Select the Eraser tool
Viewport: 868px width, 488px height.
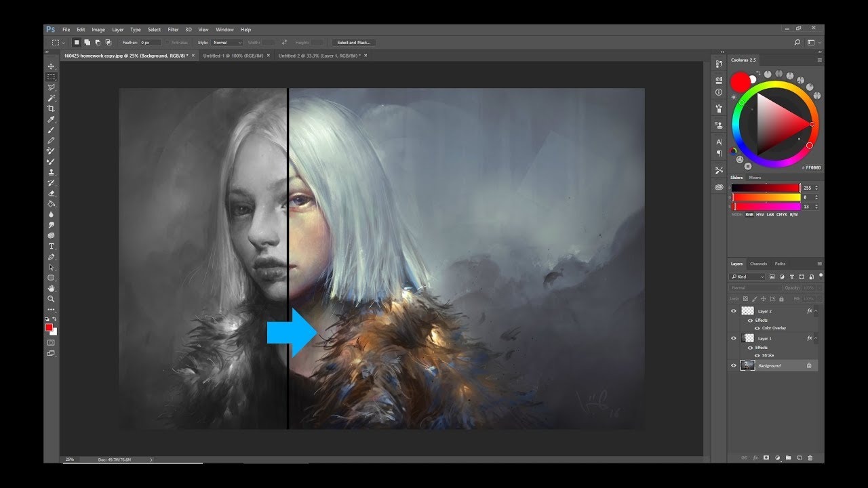click(x=51, y=193)
